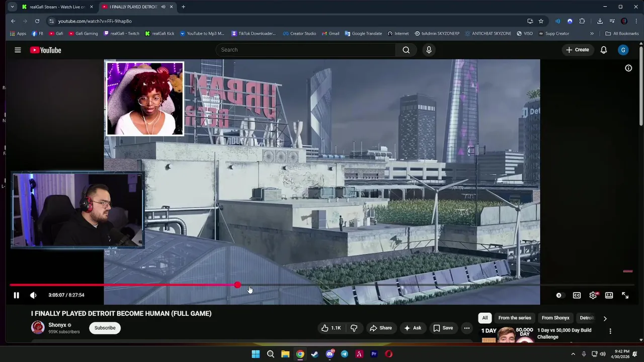Open the Apps bookmark
Screen dimensions: 644x362
coord(18,34)
